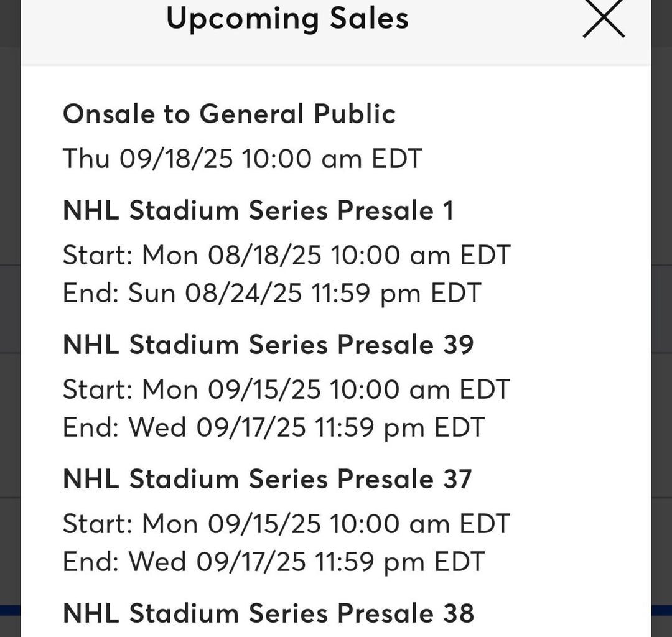Viewport: 672px width, 637px height.
Task: Click the NHL Stadium Series Presale 38 heading
Action: pos(268,613)
